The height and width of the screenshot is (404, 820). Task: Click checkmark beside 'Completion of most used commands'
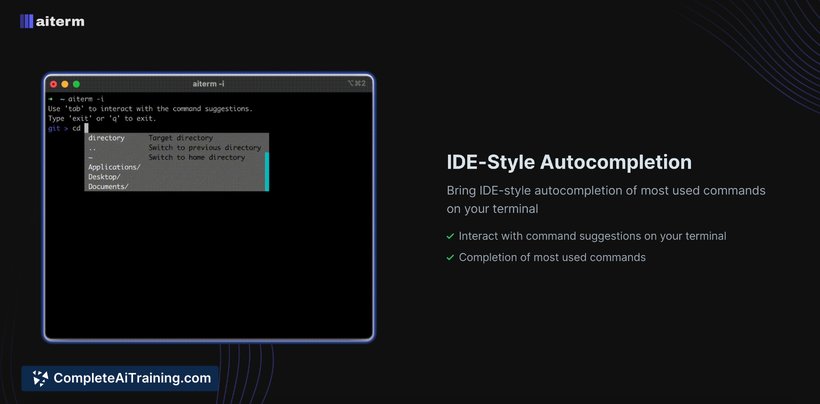click(450, 258)
